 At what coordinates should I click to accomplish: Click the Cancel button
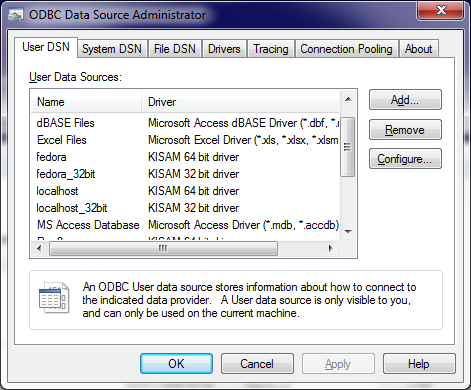[x=257, y=364]
